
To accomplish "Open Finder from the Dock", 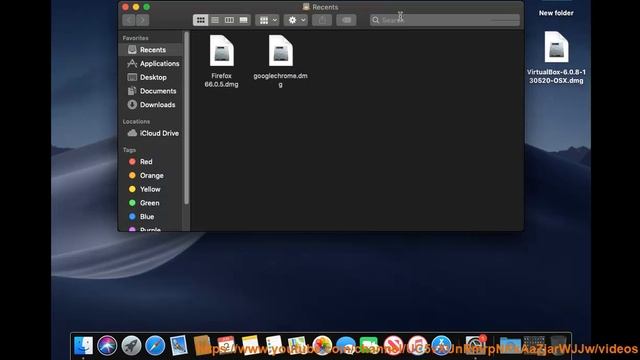I will coord(83,345).
